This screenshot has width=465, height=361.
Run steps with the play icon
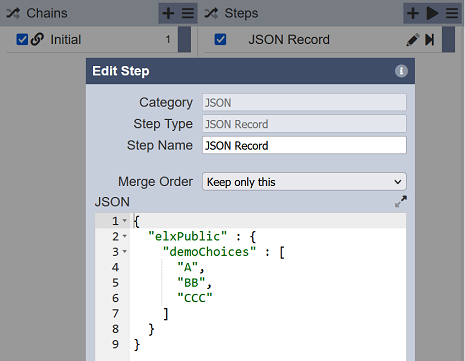pyautogui.click(x=432, y=13)
